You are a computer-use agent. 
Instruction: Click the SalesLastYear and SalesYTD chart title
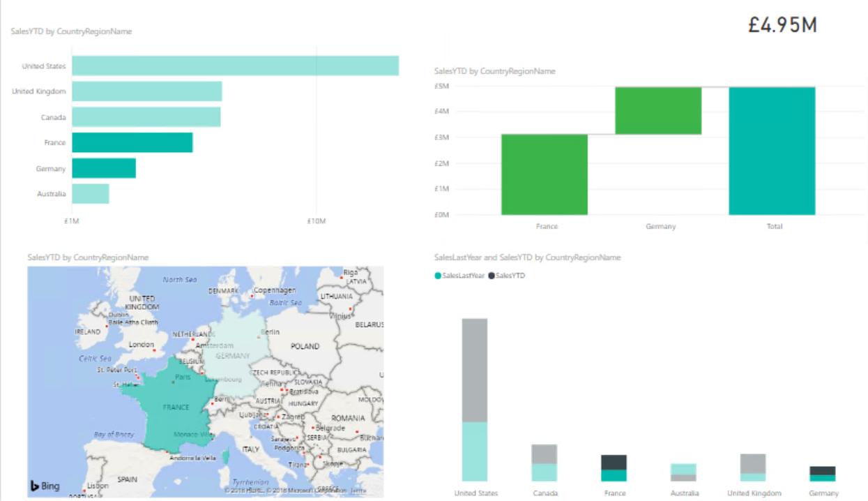pyautogui.click(x=527, y=257)
